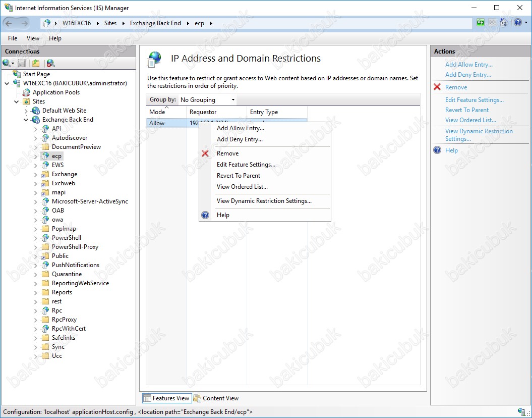Click Edit Feature Settings link in Actions
The height and width of the screenshot is (418, 532).
475,100
